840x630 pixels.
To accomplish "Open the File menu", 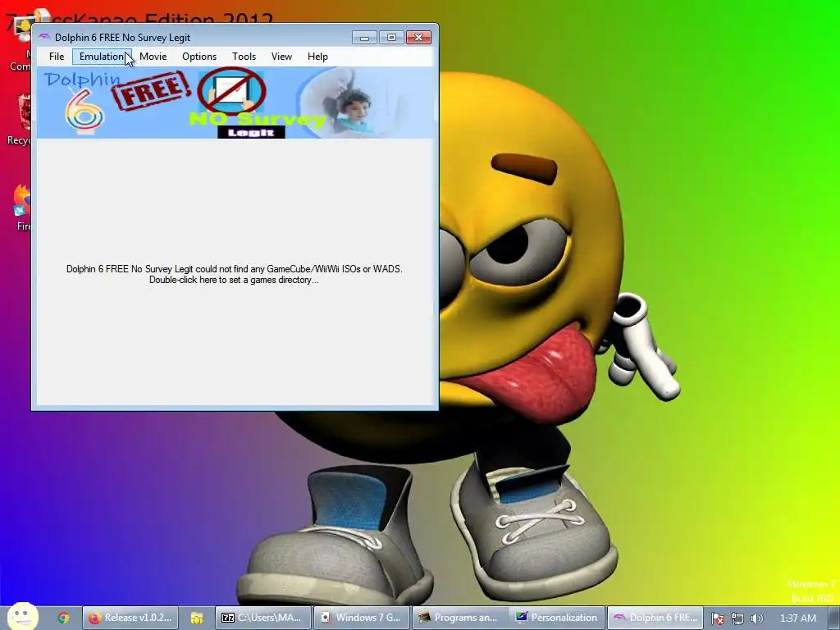I will [57, 57].
